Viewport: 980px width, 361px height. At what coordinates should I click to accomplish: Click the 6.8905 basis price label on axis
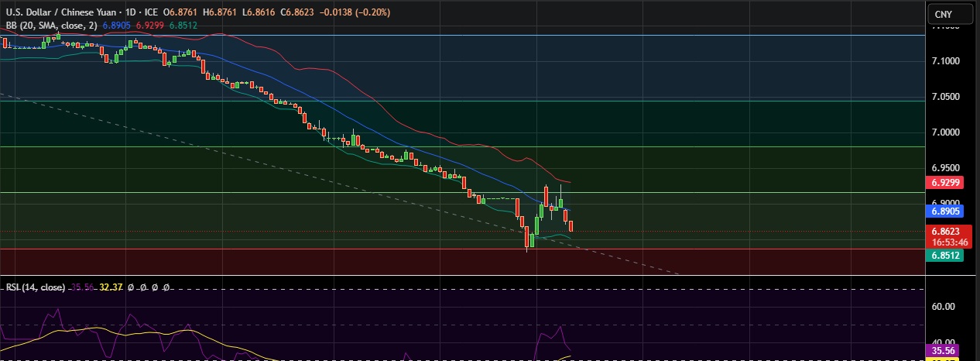pyautogui.click(x=945, y=210)
